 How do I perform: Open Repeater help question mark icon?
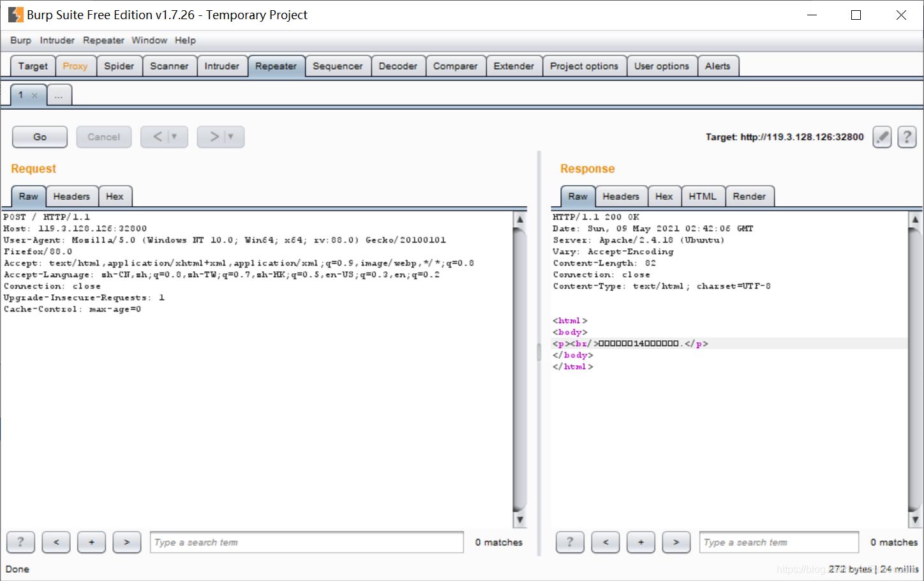click(x=907, y=137)
